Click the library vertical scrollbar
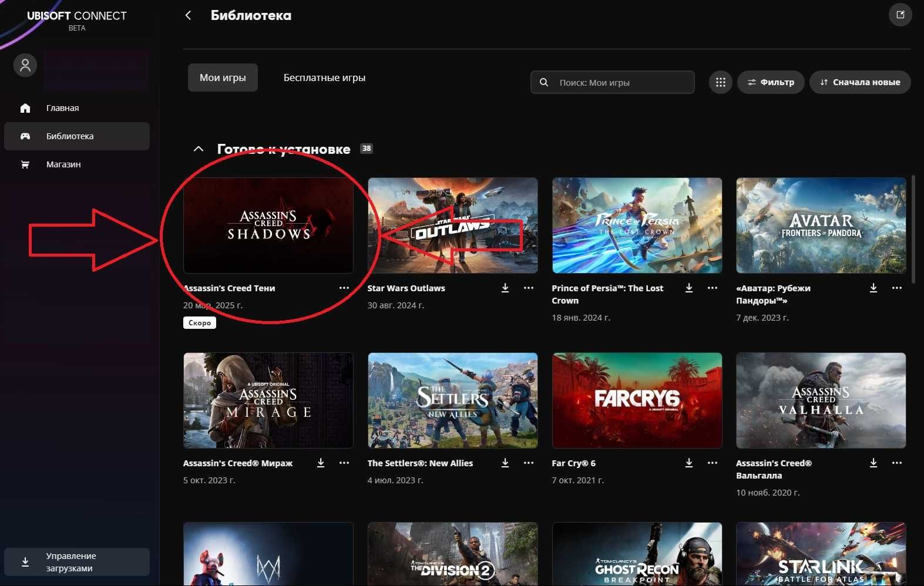The width and height of the screenshot is (924, 586). point(913,229)
